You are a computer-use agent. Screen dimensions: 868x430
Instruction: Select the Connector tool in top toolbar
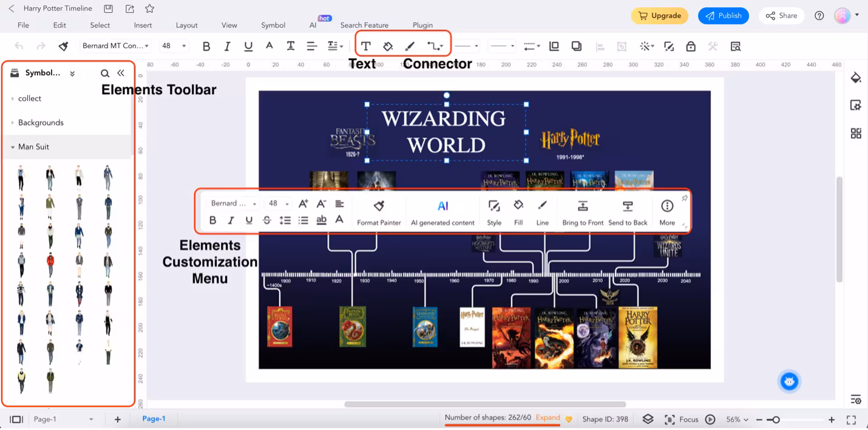click(435, 46)
